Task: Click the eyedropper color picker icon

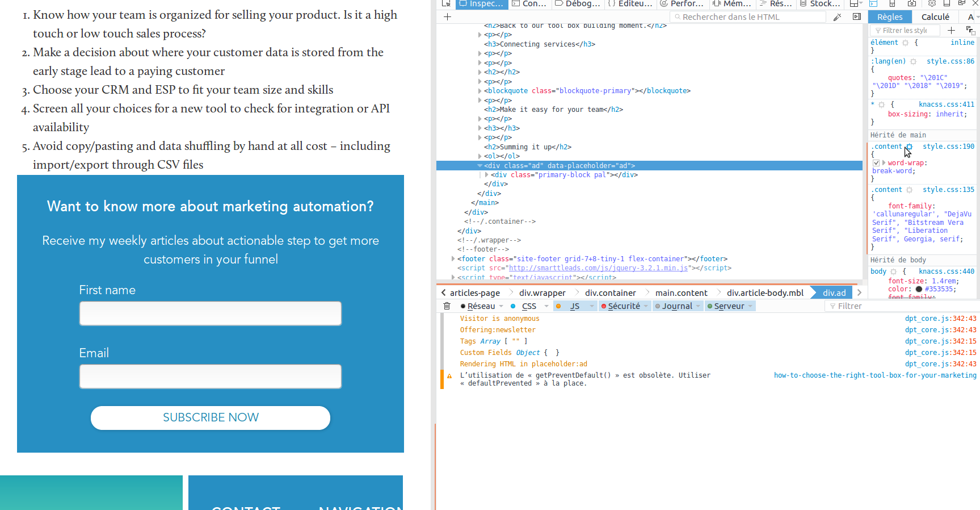Action: [837, 17]
